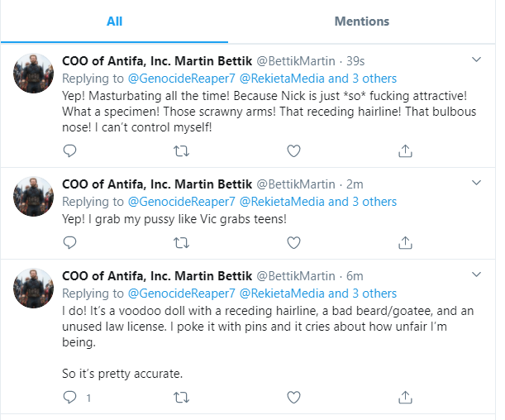Open @GenocideReaper7 link in the 39s tweet
This screenshot has height=420, width=505.
pyautogui.click(x=182, y=79)
